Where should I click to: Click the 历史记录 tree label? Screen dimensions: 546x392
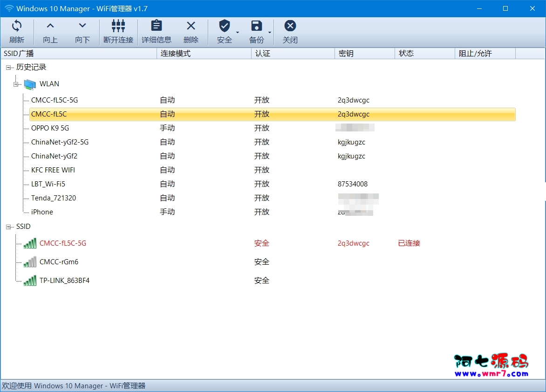pos(31,67)
